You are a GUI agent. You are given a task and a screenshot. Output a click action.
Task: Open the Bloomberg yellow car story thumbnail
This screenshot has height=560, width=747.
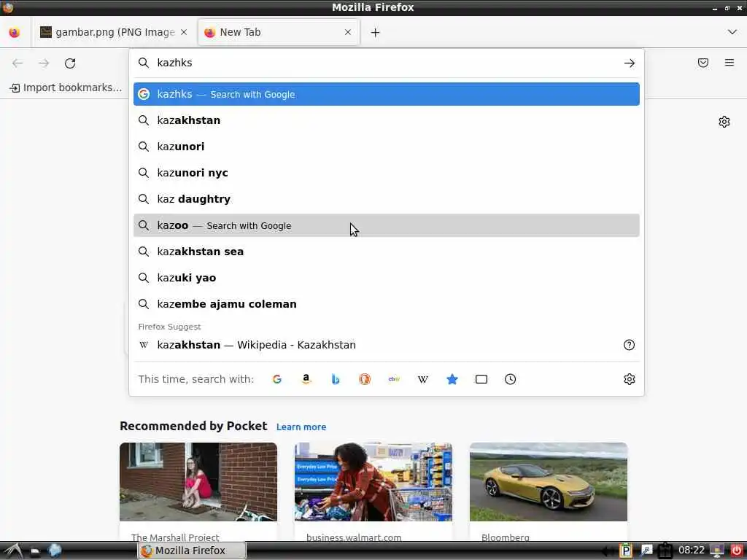(x=549, y=482)
